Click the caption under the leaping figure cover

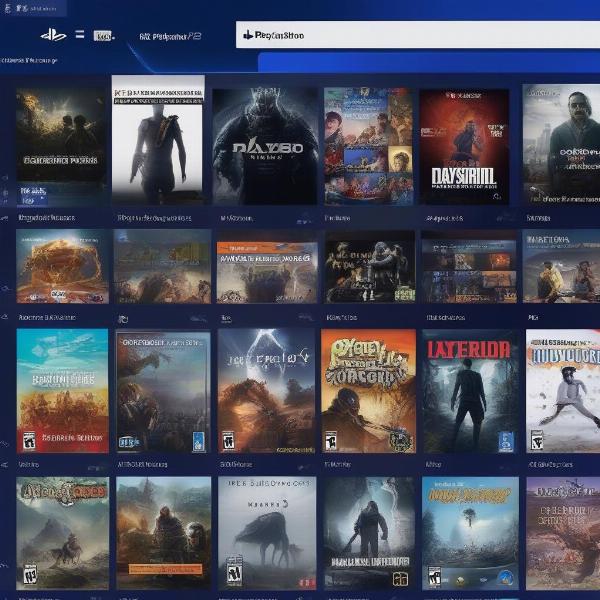(x=550, y=464)
